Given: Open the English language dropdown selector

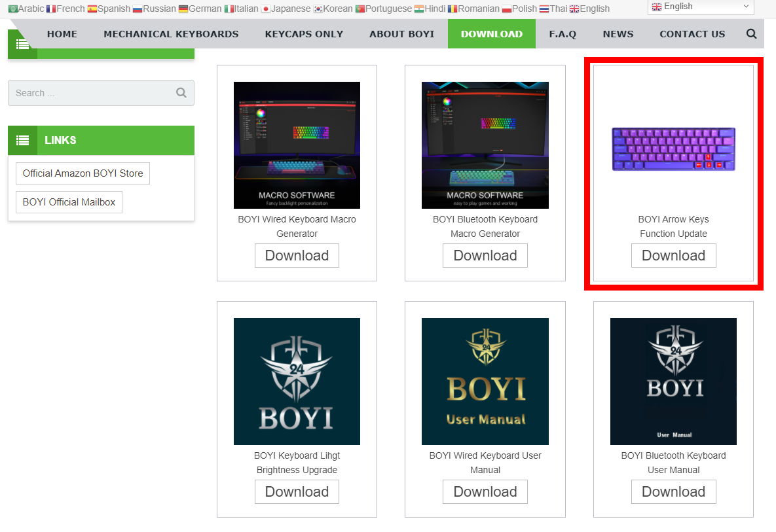Looking at the screenshot, I should point(700,7).
